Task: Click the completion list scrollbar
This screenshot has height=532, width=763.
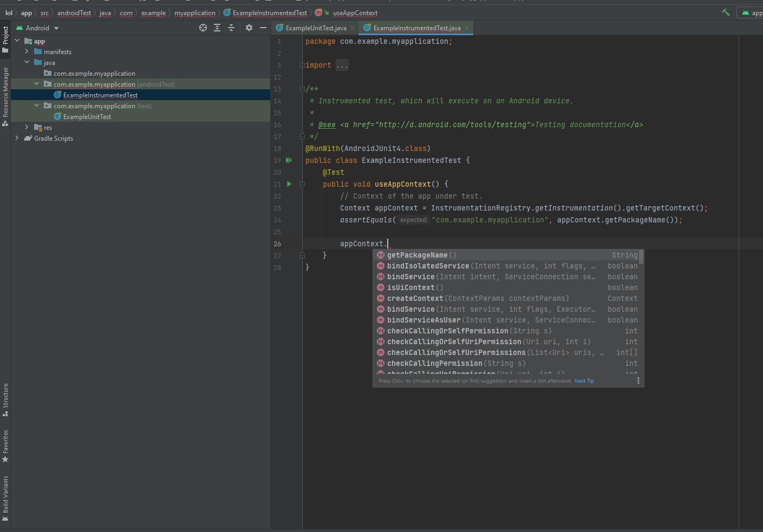Action: (641, 257)
